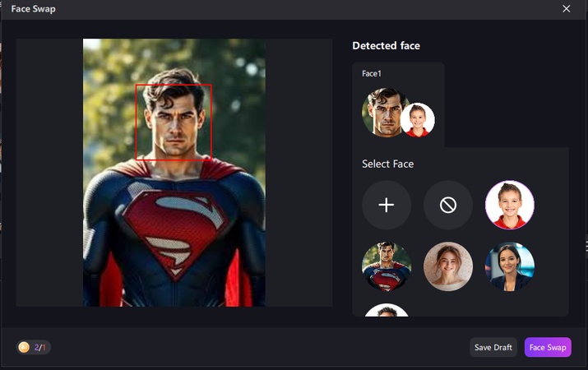Viewport: 588px width, 370px height.
Task: Click the Face Swap dialog title
Action: (x=34, y=8)
